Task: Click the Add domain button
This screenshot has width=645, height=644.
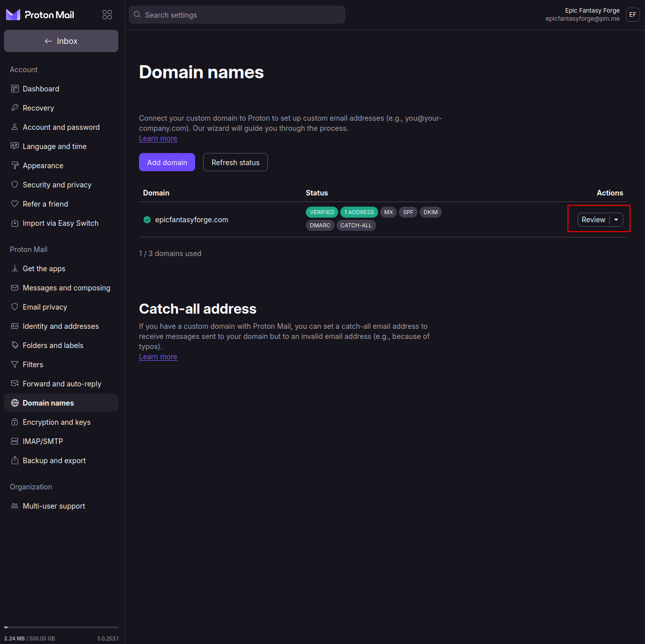Action: click(x=167, y=162)
